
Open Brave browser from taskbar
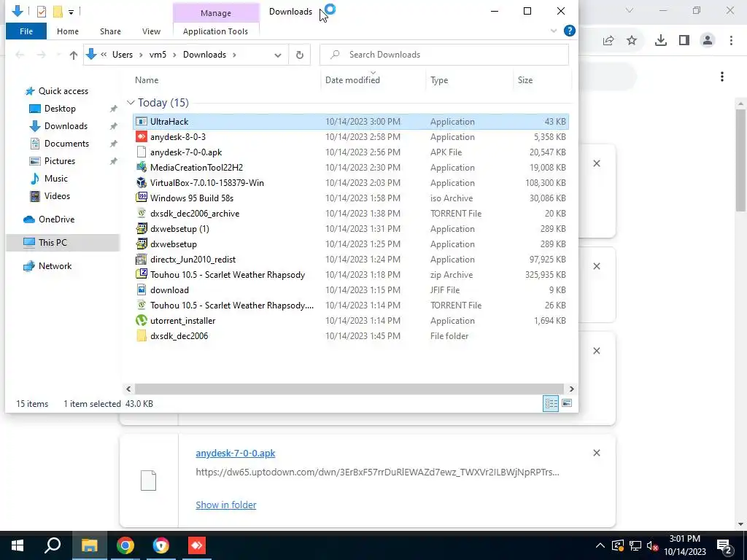[161, 545]
